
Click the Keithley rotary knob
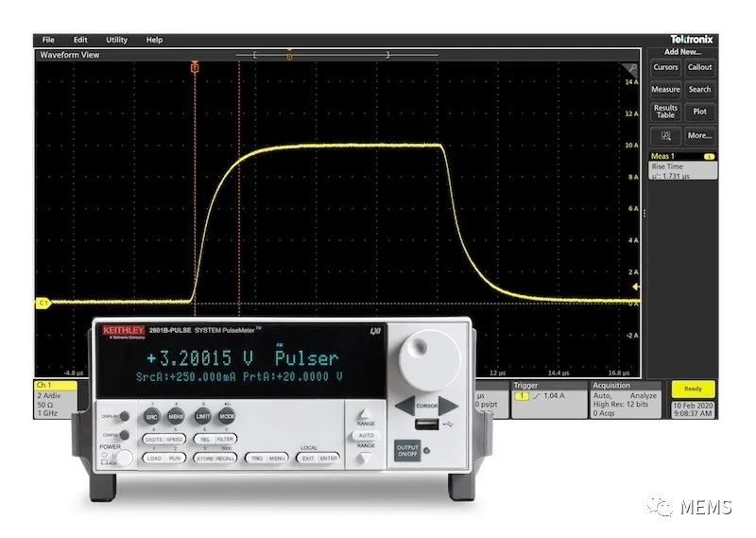click(429, 361)
